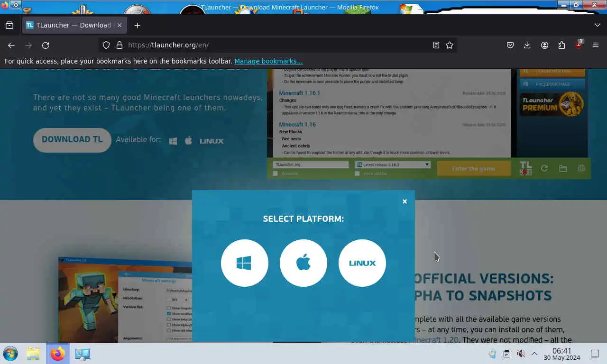Open the Firefox account menu
Image resolution: width=607 pixels, height=364 pixels.
(544, 45)
